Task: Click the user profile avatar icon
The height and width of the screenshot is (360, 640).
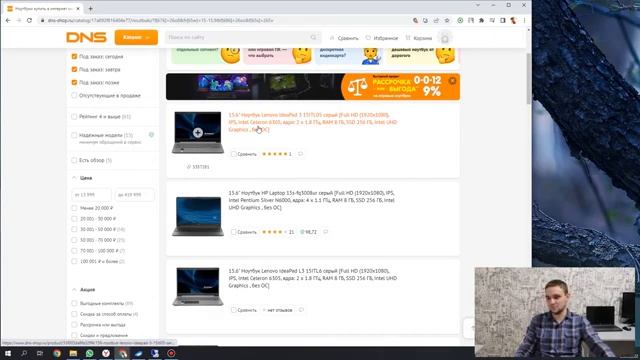Action: (444, 38)
